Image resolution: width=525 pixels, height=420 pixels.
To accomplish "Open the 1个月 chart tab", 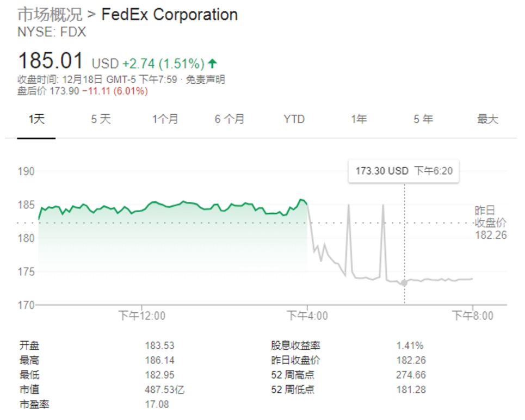I will click(165, 119).
